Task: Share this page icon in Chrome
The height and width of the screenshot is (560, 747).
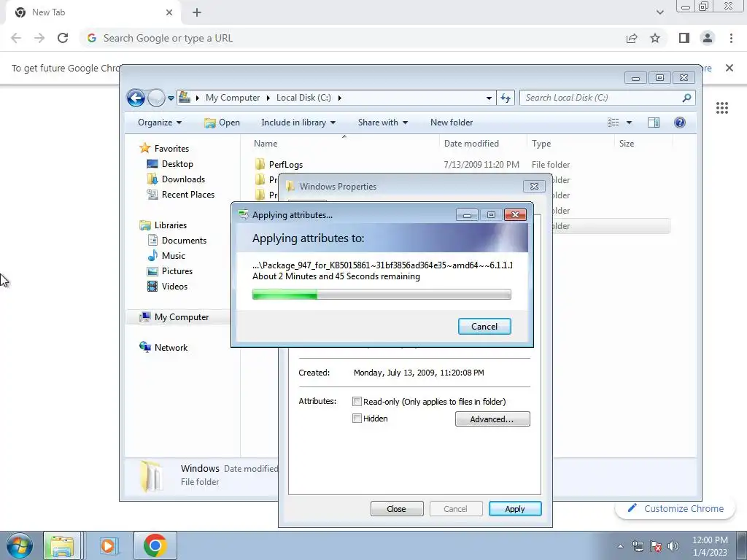Action: click(x=632, y=38)
